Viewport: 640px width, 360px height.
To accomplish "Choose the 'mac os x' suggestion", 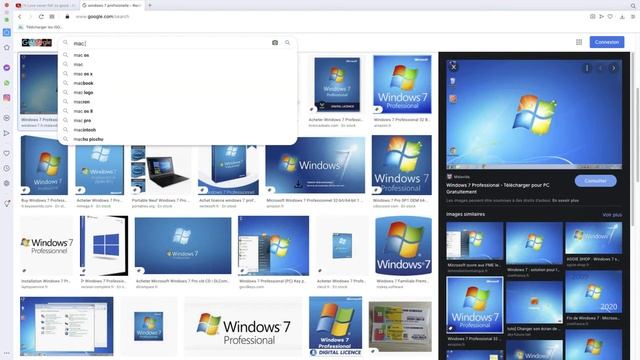I will click(178, 74).
